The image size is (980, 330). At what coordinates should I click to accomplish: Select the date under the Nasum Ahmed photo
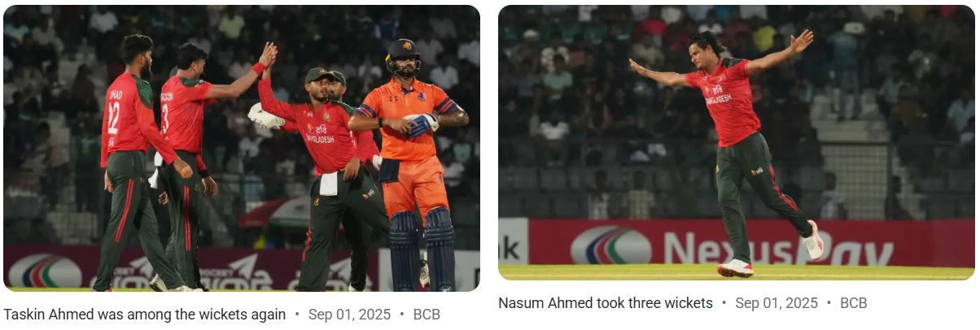[x=777, y=303]
